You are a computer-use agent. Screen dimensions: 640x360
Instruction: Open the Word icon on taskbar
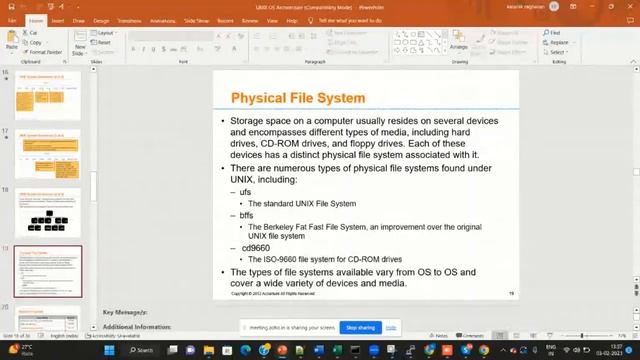(319, 350)
